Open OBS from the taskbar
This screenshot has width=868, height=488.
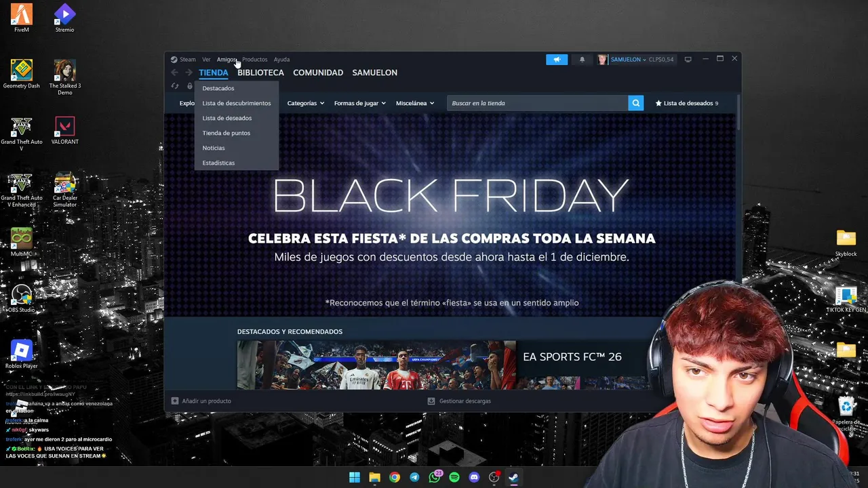click(x=494, y=477)
